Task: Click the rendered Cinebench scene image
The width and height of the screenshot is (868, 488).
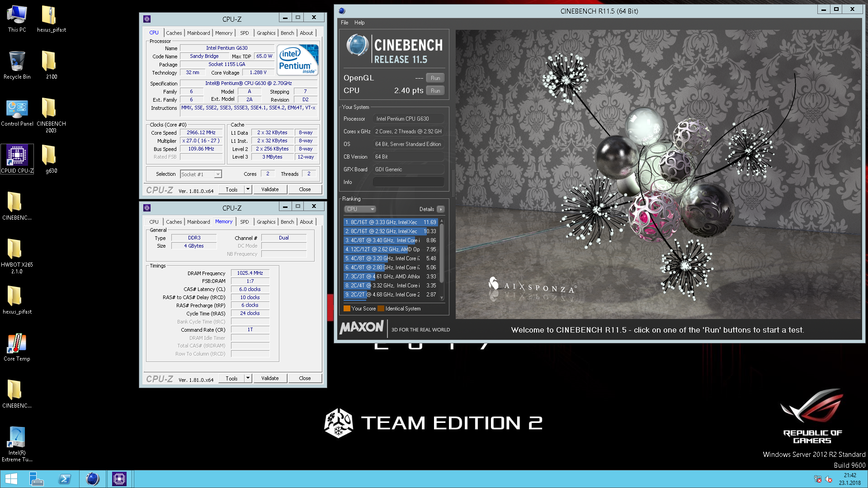Action: pyautogui.click(x=658, y=174)
